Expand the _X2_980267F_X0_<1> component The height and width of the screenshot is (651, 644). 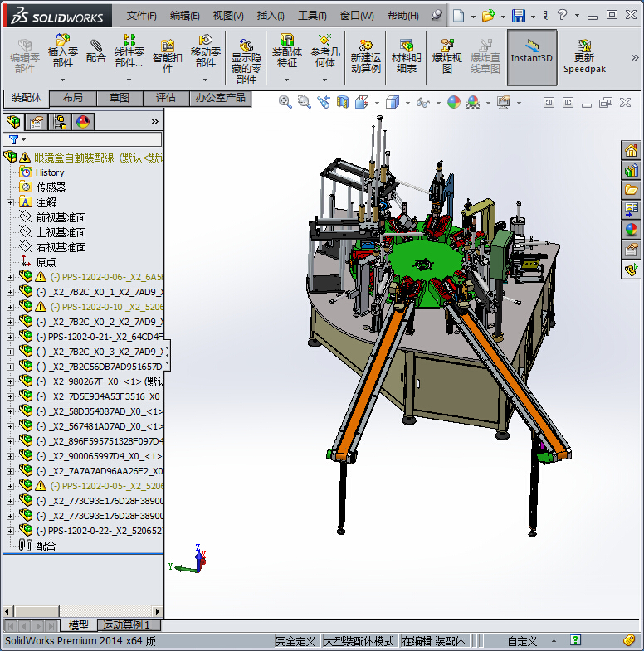click(10, 381)
